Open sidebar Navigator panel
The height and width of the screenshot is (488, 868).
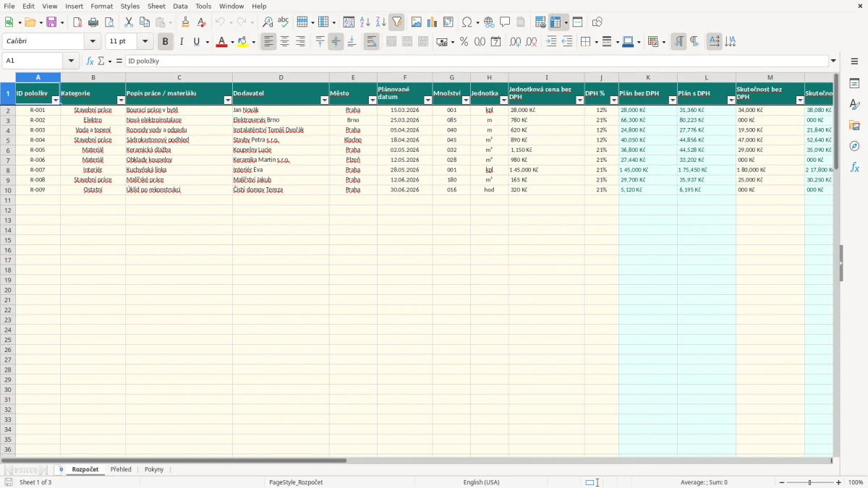(854, 146)
